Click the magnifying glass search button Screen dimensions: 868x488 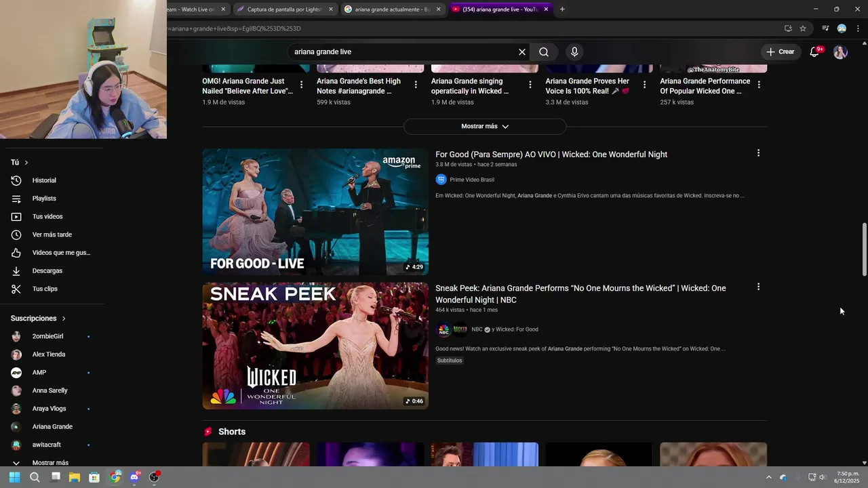(x=544, y=52)
